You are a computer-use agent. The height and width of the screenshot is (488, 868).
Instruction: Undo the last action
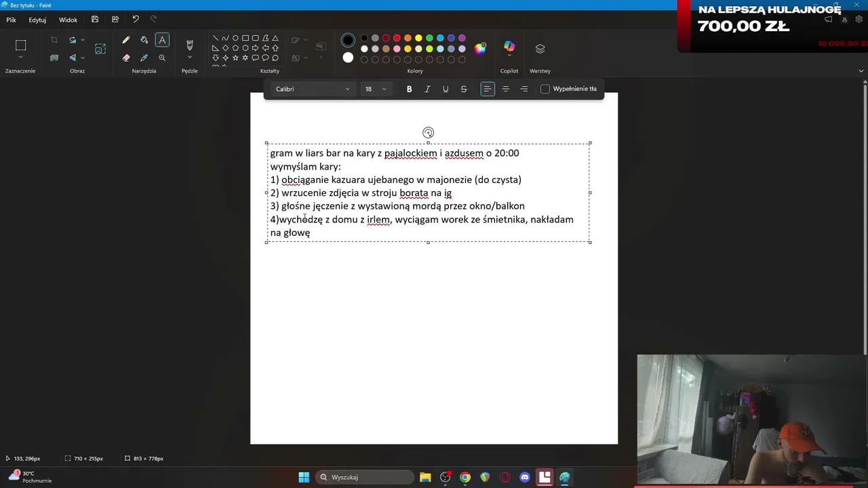pos(136,20)
